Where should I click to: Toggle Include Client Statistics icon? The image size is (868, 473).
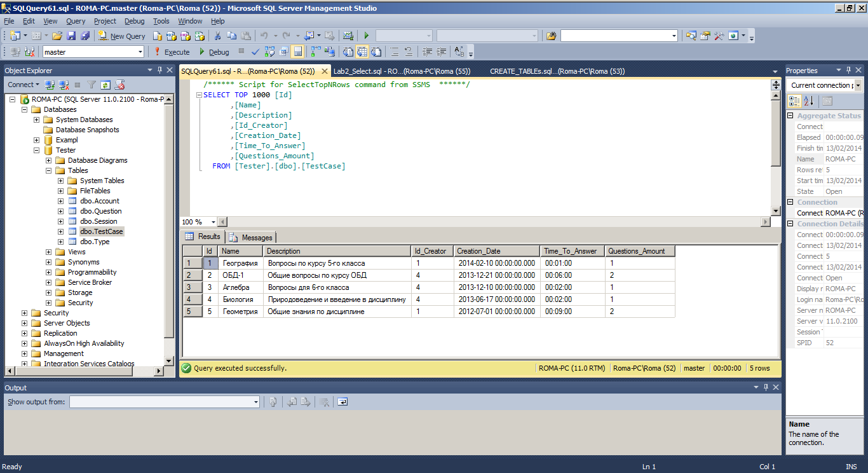[330, 51]
